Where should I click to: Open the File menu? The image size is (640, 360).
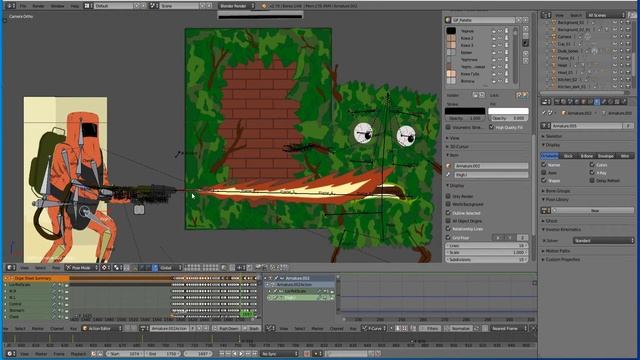[23, 6]
